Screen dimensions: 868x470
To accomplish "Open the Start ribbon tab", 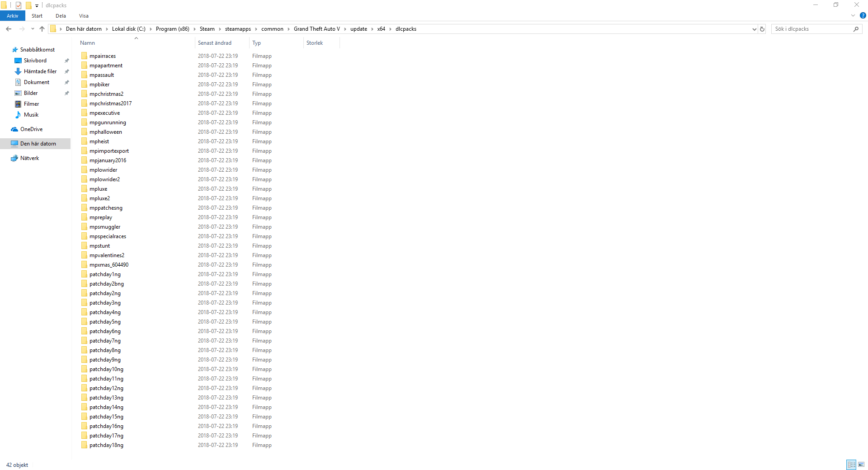I will (x=37, y=16).
